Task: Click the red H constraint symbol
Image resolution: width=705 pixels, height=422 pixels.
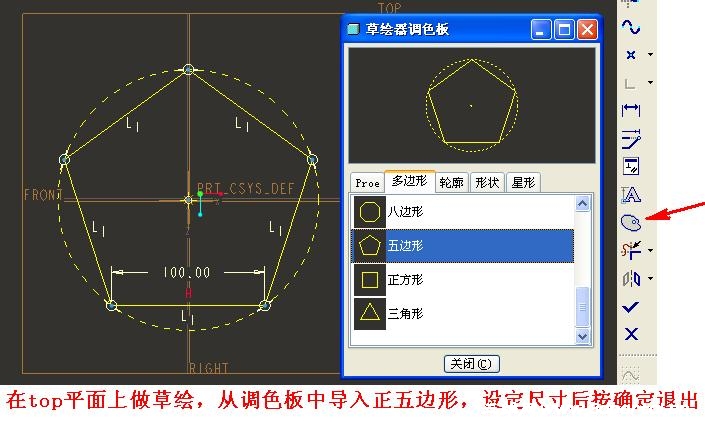Action: [x=188, y=293]
